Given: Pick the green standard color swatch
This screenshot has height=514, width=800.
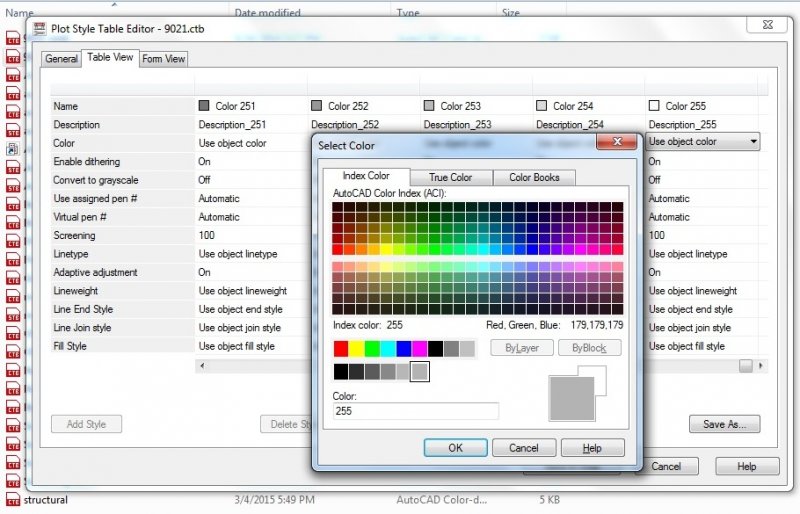Looking at the screenshot, I should [x=372, y=349].
